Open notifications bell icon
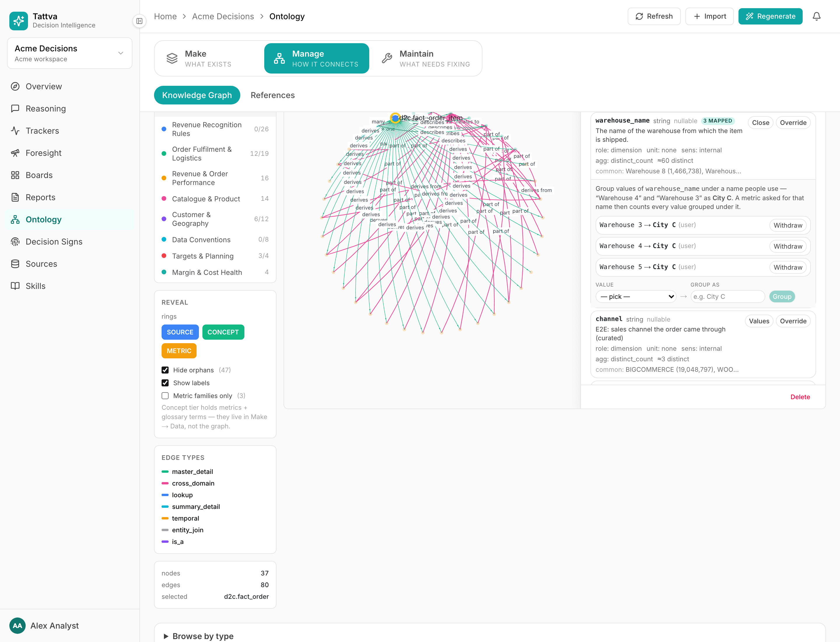840x642 pixels. coord(816,16)
